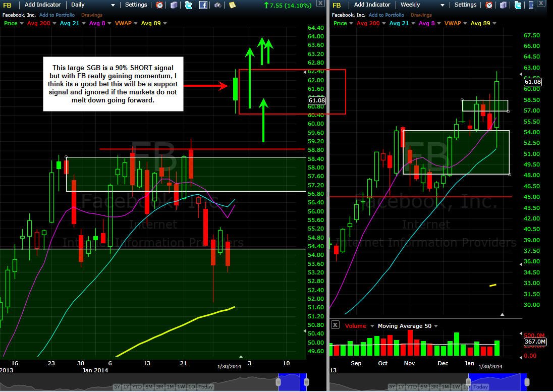
Task: Click the alarm clock alert icon on Daily chart
Action: [159, 5]
